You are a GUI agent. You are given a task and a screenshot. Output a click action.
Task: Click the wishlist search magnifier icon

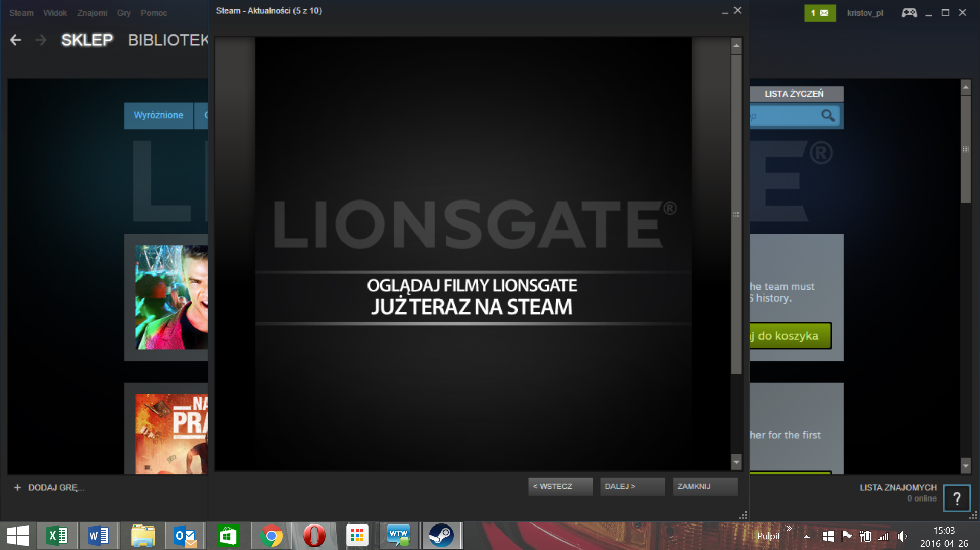click(x=828, y=116)
